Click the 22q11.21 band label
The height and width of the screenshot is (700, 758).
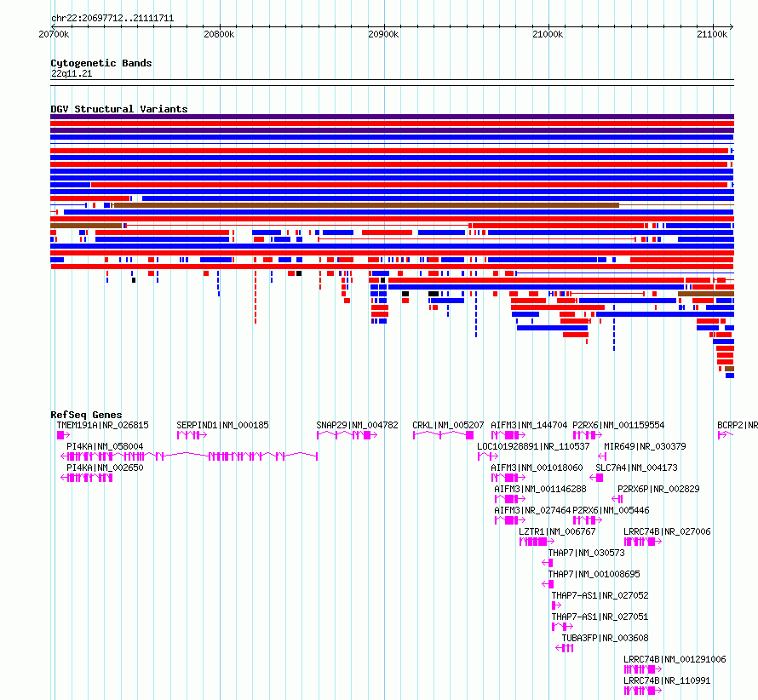click(72, 73)
